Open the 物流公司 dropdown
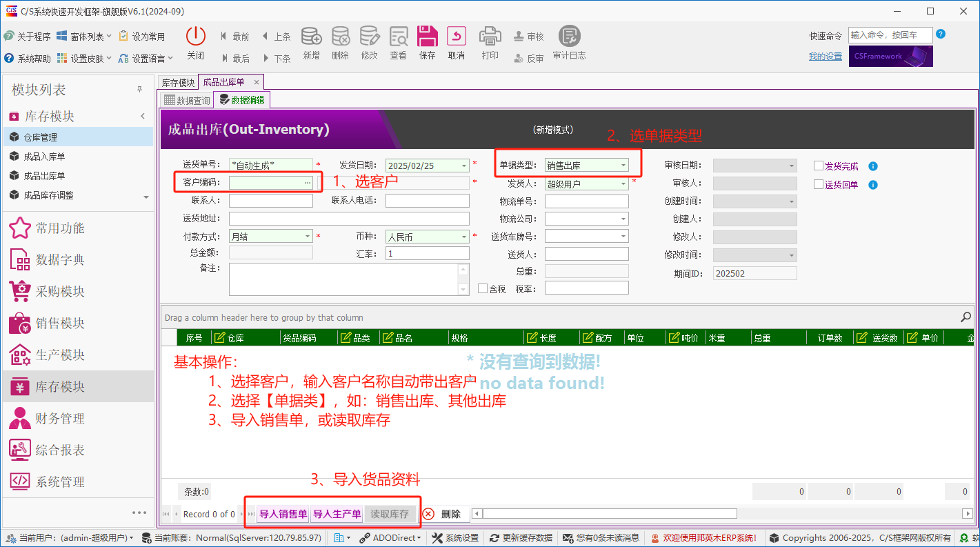This screenshot has width=980, height=547. pos(623,219)
